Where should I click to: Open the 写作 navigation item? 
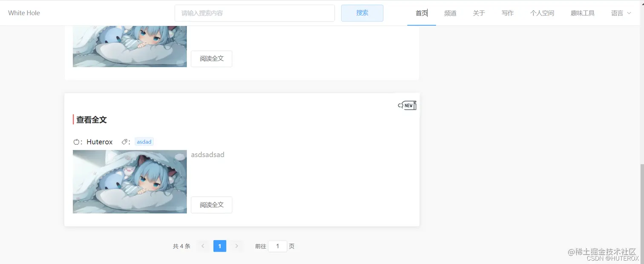pyautogui.click(x=507, y=13)
